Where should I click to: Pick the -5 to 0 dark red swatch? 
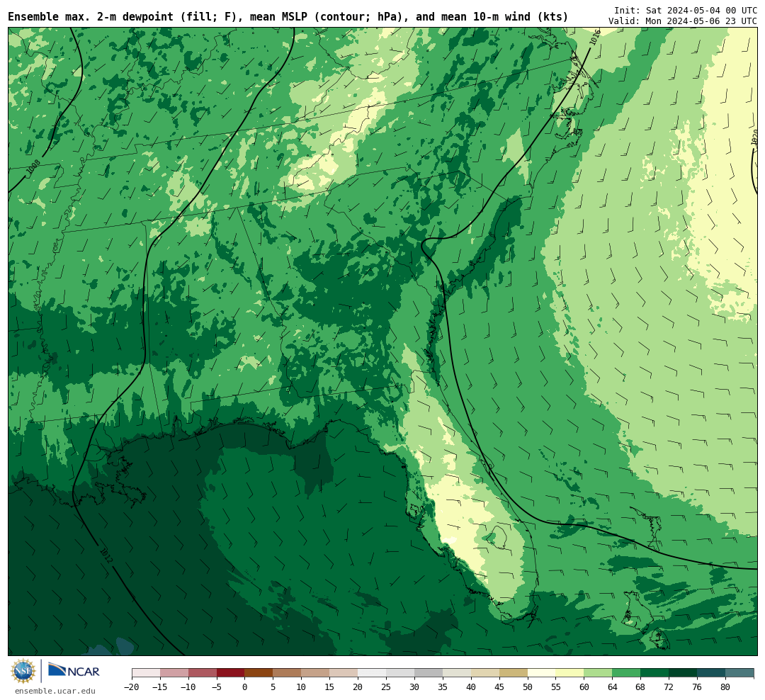(231, 673)
